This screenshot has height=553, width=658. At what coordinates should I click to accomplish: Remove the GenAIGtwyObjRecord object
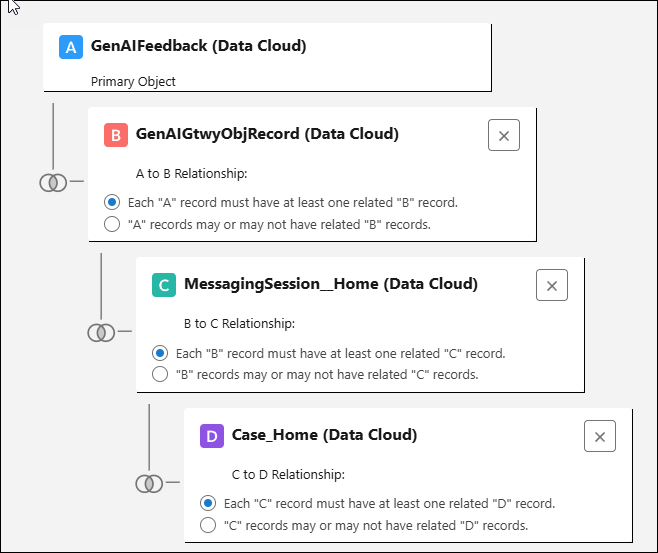[504, 135]
